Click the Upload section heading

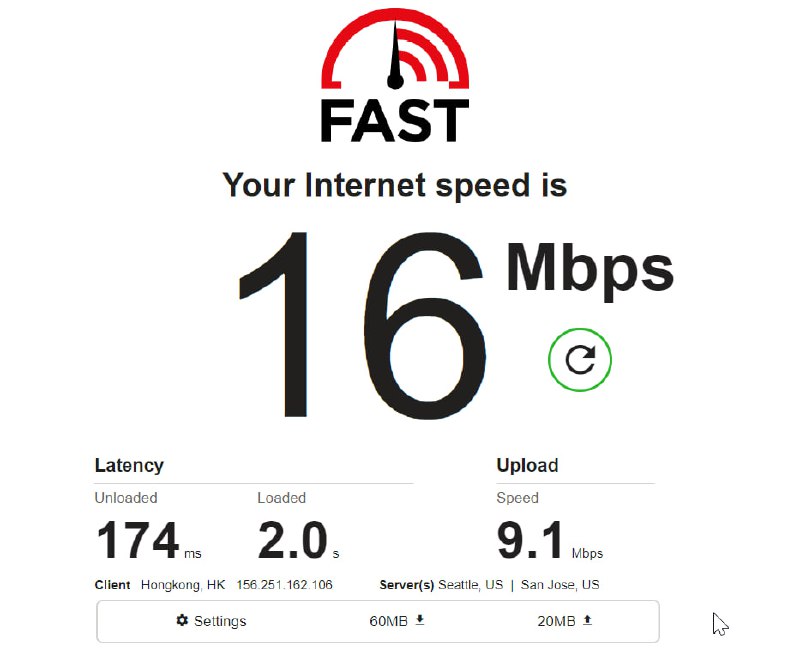tap(527, 465)
